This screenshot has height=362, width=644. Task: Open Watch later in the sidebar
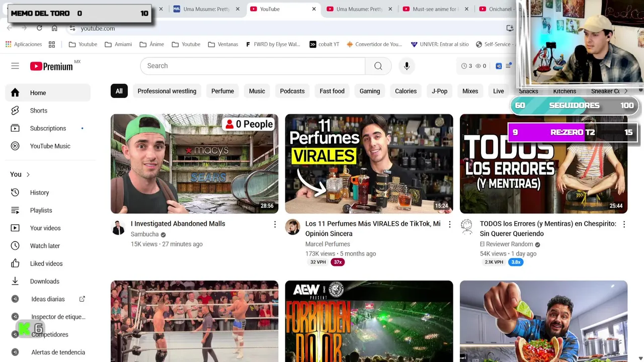[48, 246]
